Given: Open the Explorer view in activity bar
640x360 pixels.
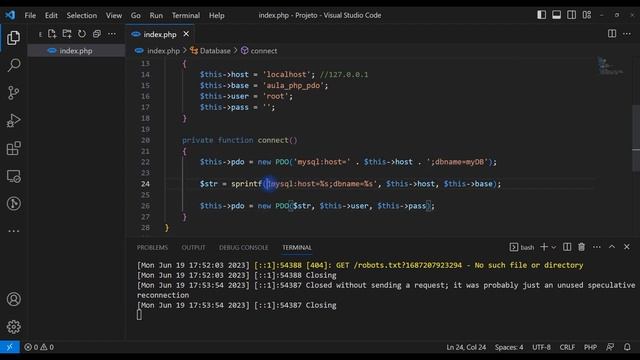Looking at the screenshot, I should (13, 38).
